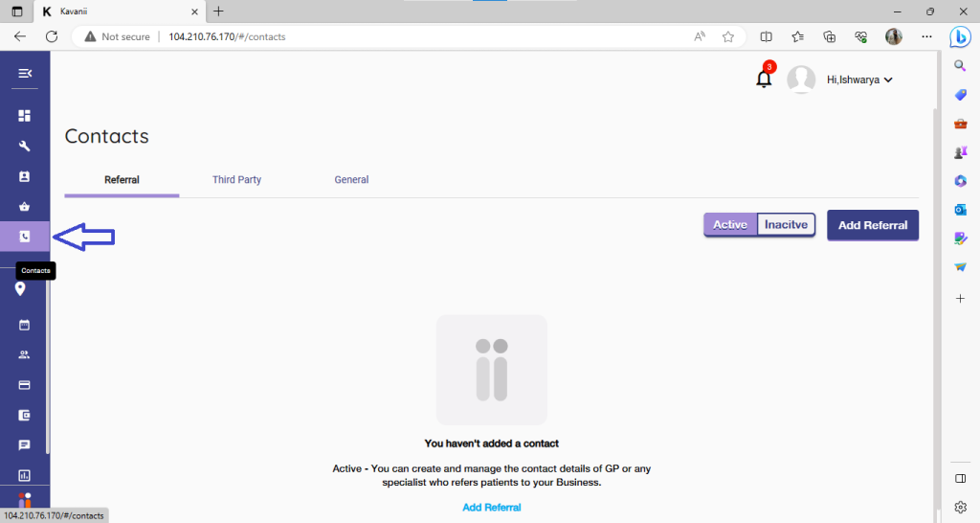The width and height of the screenshot is (980, 523).
Task: Click the blue Add Referral link
Action: [491, 507]
